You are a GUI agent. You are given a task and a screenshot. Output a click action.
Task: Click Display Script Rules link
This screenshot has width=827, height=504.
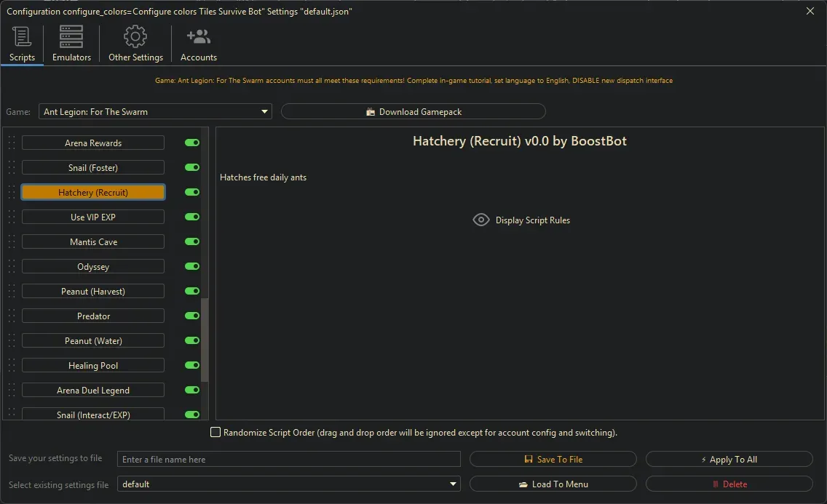pyautogui.click(x=521, y=220)
